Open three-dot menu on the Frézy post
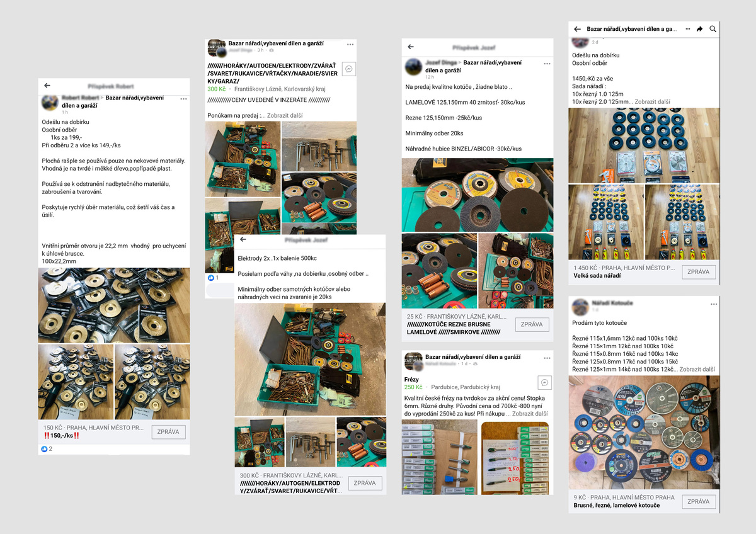 click(x=547, y=357)
